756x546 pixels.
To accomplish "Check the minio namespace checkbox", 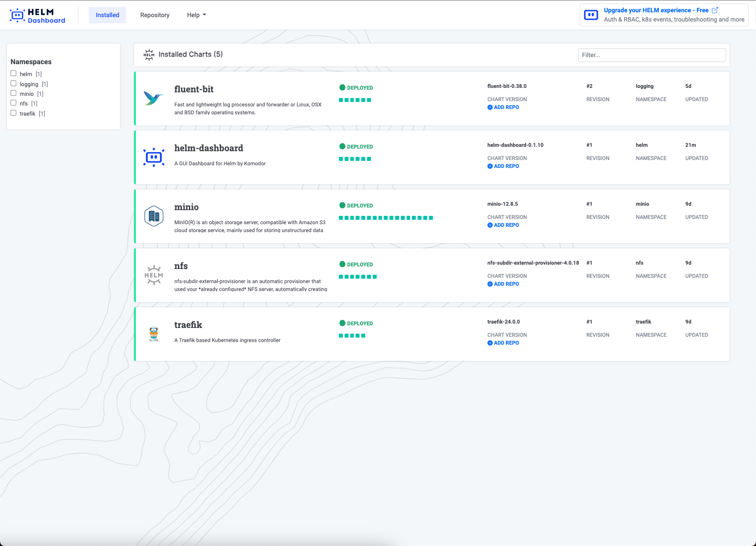I will 14,93.
